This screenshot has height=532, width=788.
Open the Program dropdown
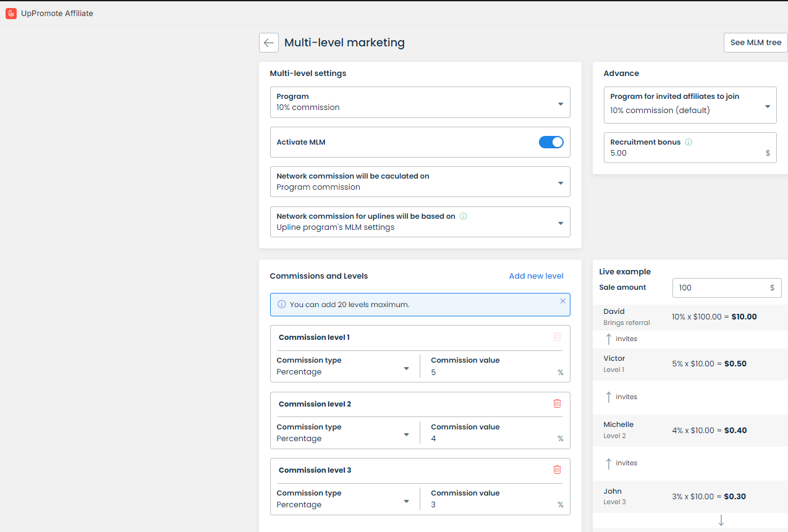tap(420, 102)
